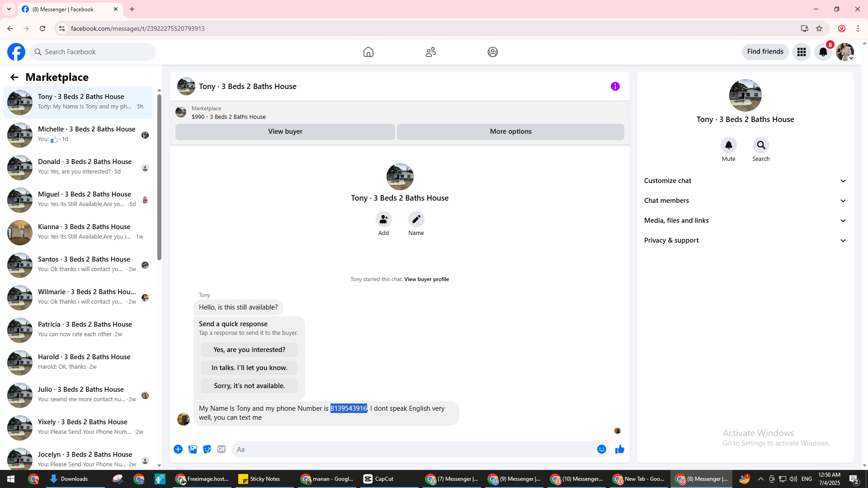Click the View buyer button

(x=285, y=131)
